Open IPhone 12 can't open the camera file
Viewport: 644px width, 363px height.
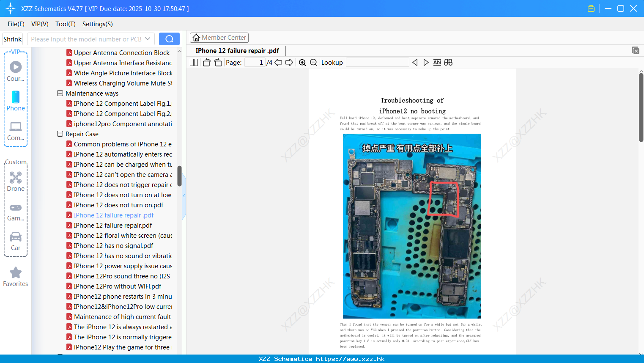coord(119,174)
